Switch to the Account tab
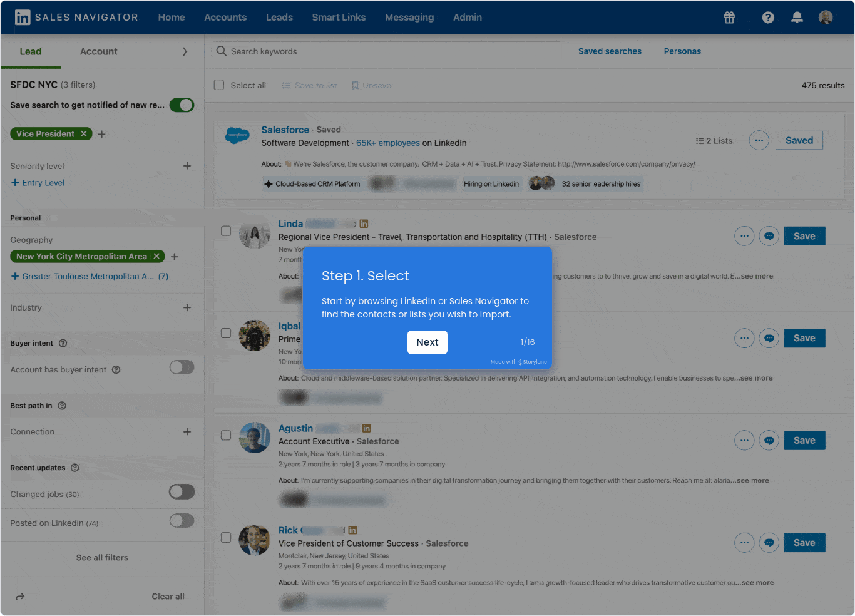This screenshot has width=855, height=616. pyautogui.click(x=98, y=51)
